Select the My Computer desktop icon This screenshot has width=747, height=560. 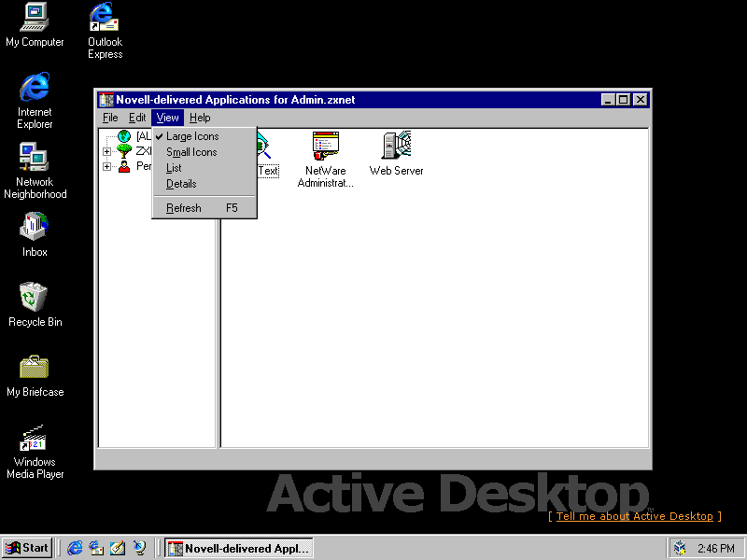tap(35, 25)
